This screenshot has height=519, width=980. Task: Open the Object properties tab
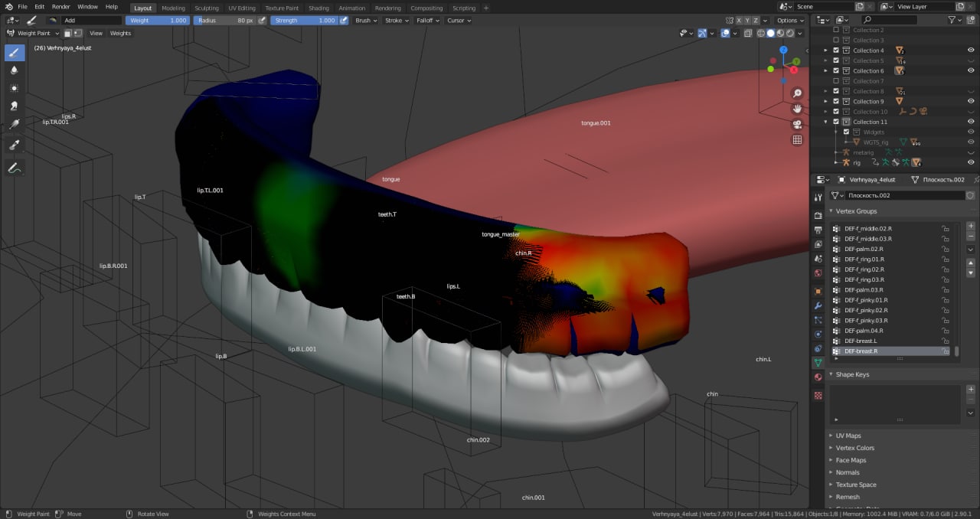[x=818, y=292]
